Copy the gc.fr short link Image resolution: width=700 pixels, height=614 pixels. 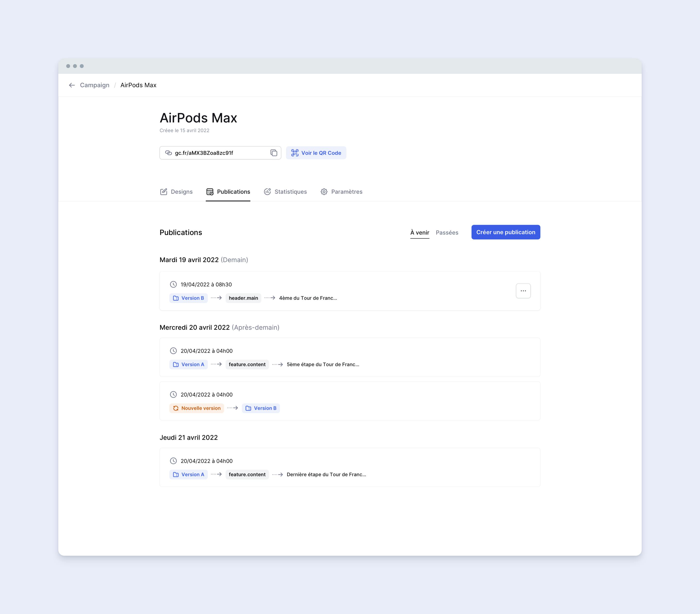274,153
